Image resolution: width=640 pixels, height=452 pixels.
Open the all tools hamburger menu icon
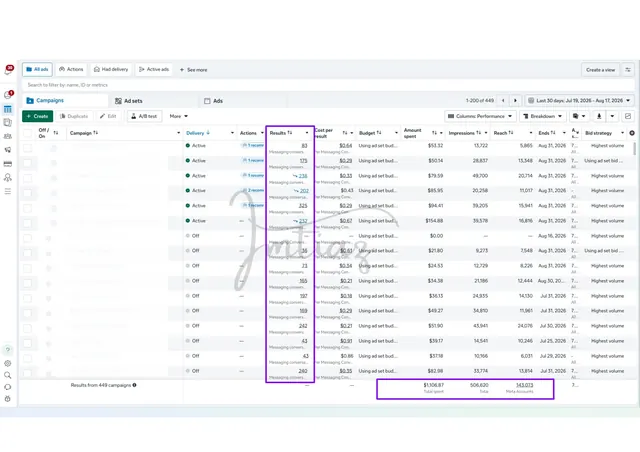(x=8, y=191)
